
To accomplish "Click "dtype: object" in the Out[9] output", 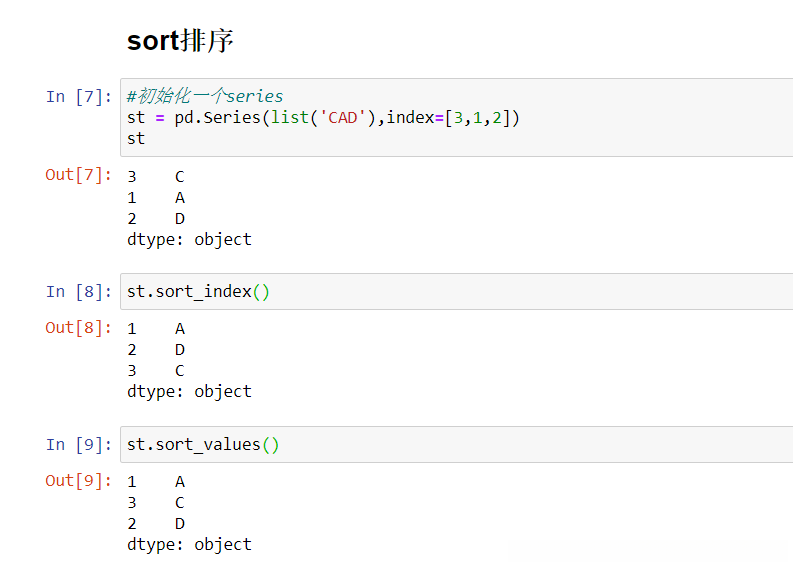I will (x=189, y=544).
